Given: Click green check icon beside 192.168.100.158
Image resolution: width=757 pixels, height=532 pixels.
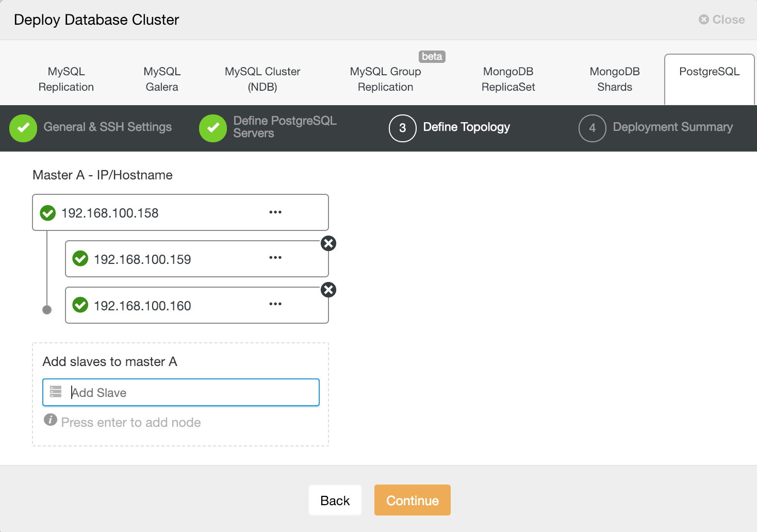Looking at the screenshot, I should pyautogui.click(x=48, y=212).
